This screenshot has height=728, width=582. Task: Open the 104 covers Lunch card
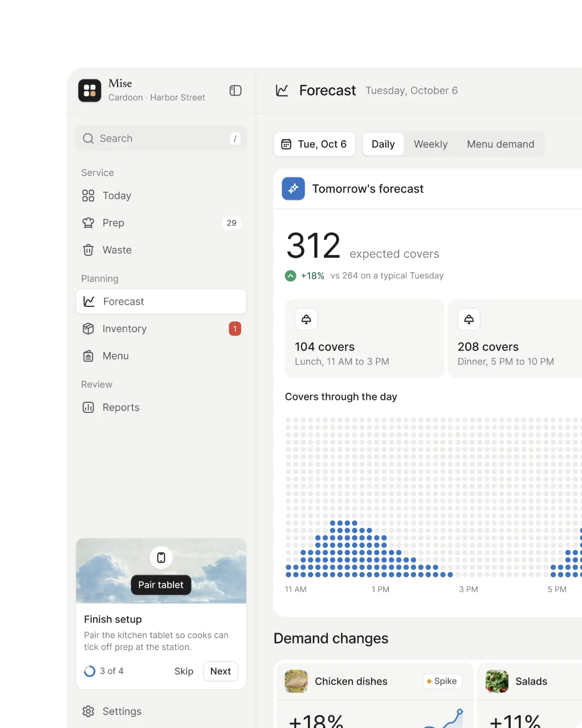tap(365, 338)
